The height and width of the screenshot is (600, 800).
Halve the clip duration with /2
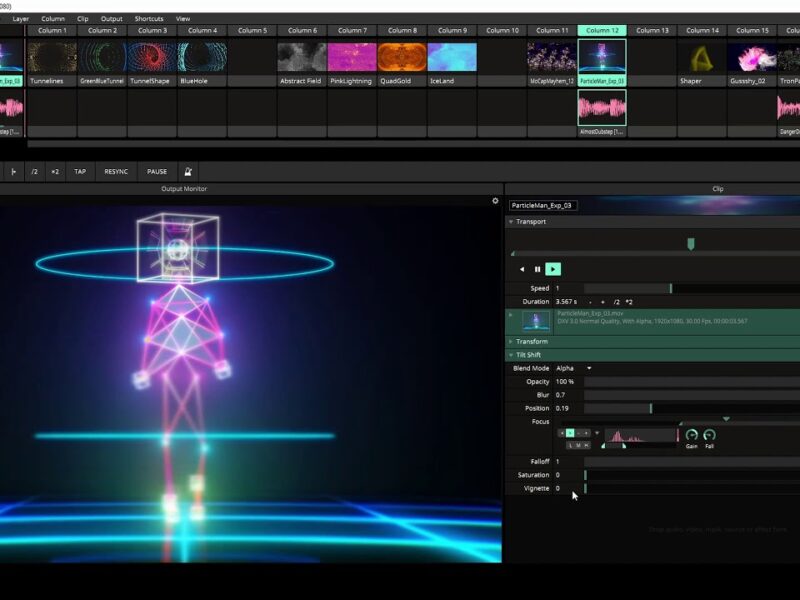coord(616,302)
